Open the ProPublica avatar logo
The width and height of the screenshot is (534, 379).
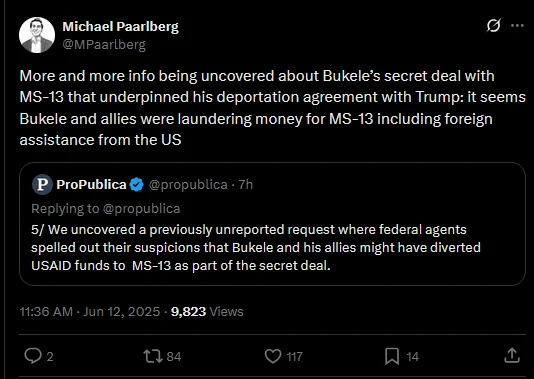42,185
